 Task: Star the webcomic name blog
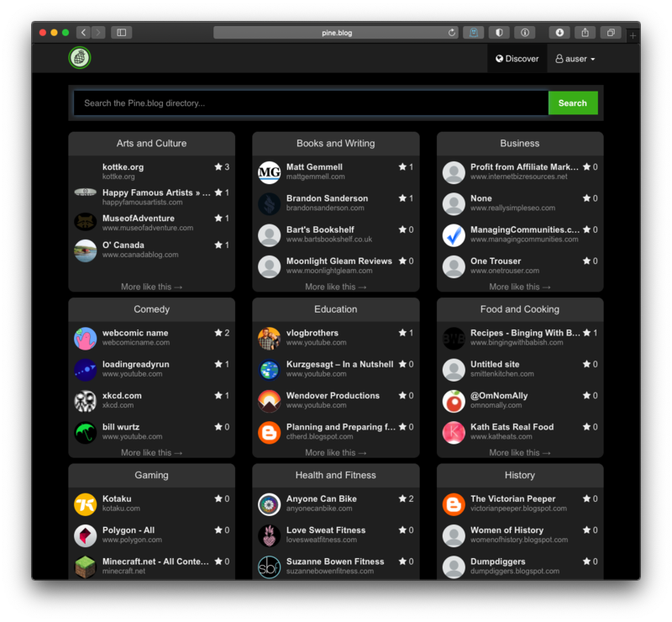218,333
